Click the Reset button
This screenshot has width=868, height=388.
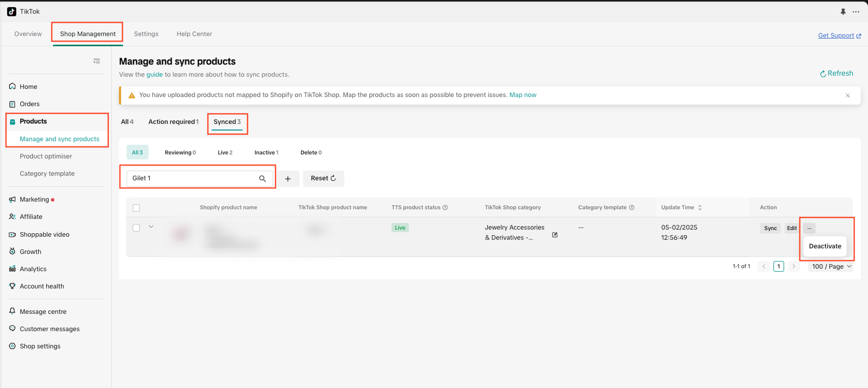pos(323,179)
